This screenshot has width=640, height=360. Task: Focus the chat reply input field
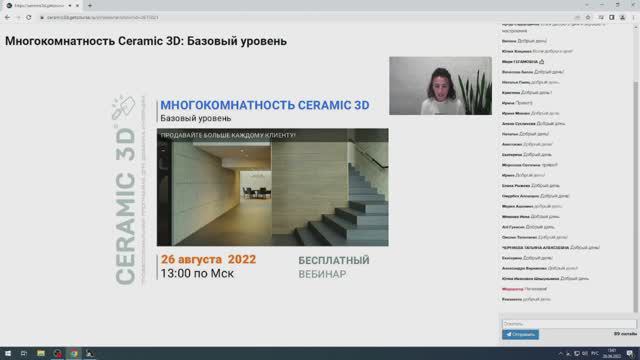tap(569, 324)
